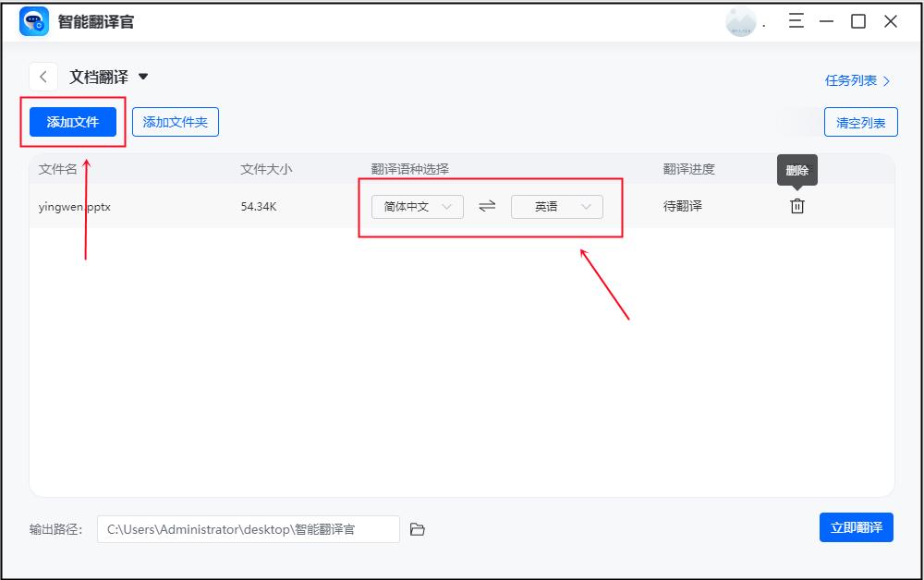This screenshot has width=924, height=580.
Task: Click the output path input field
Action: point(249,528)
